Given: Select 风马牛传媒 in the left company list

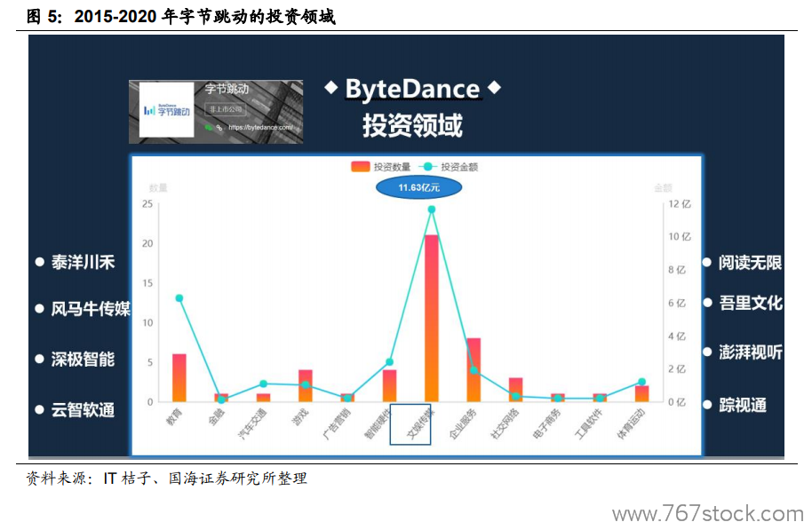Looking at the screenshot, I should [x=91, y=309].
